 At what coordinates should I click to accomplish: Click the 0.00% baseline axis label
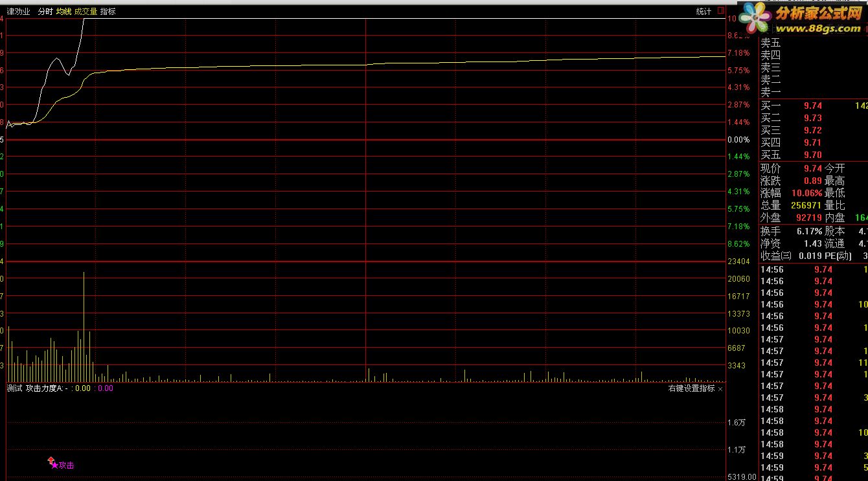pos(739,140)
